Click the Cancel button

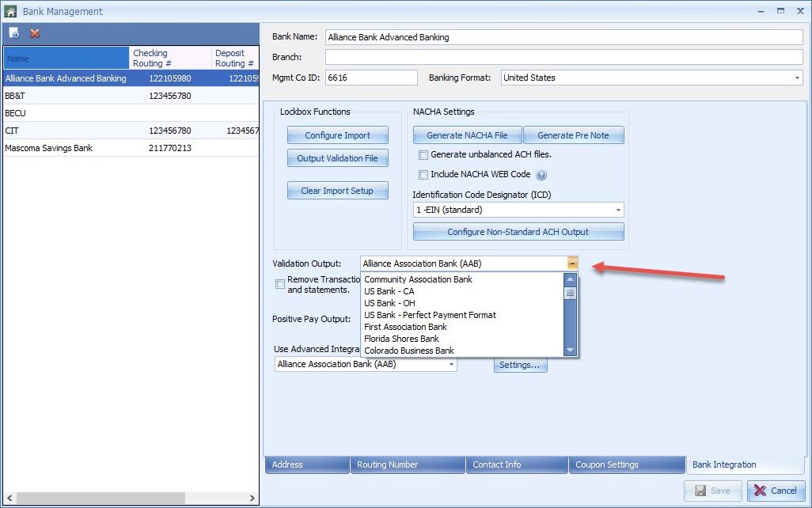776,491
